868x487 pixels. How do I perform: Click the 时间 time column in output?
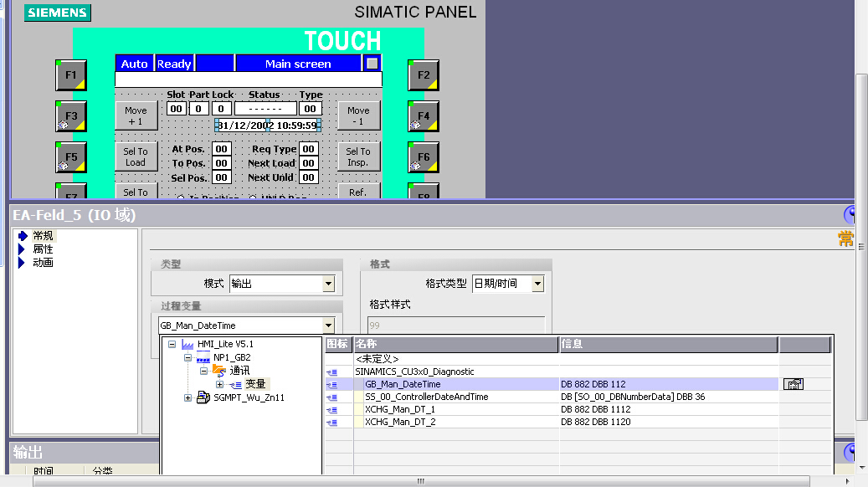click(44, 470)
